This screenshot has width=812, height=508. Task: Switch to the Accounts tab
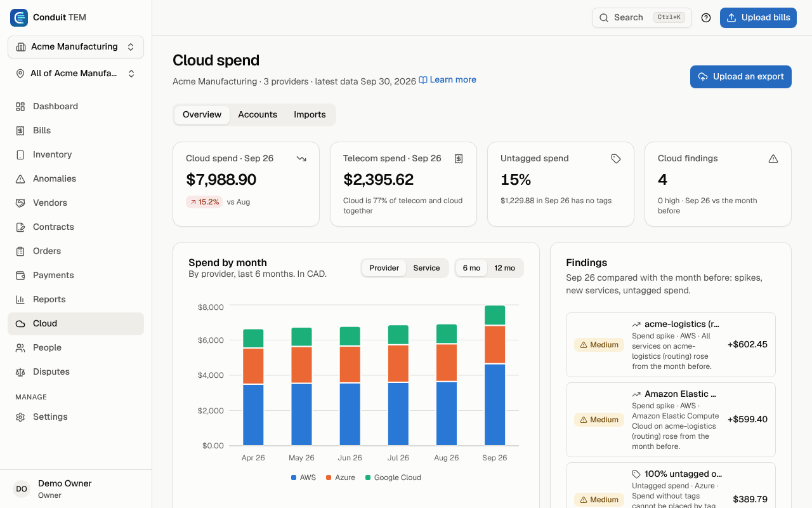pyautogui.click(x=258, y=115)
